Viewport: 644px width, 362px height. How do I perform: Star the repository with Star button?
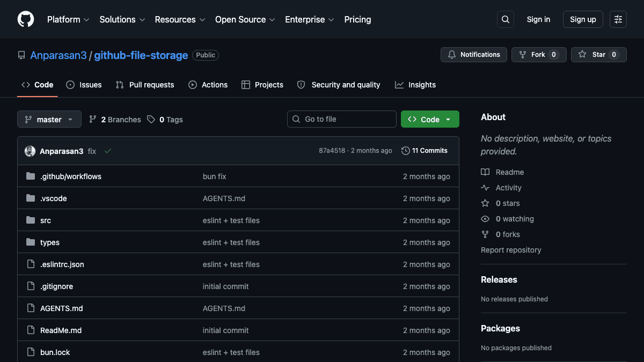pyautogui.click(x=599, y=55)
